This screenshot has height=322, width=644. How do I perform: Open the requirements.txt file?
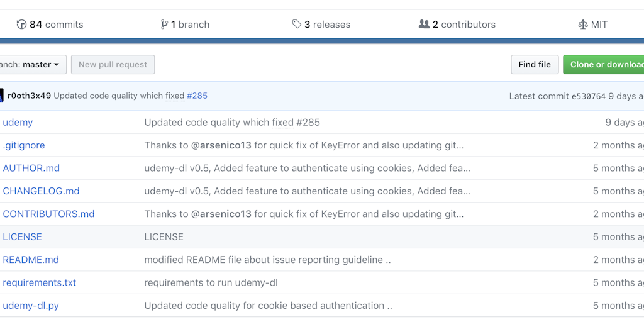(40, 283)
